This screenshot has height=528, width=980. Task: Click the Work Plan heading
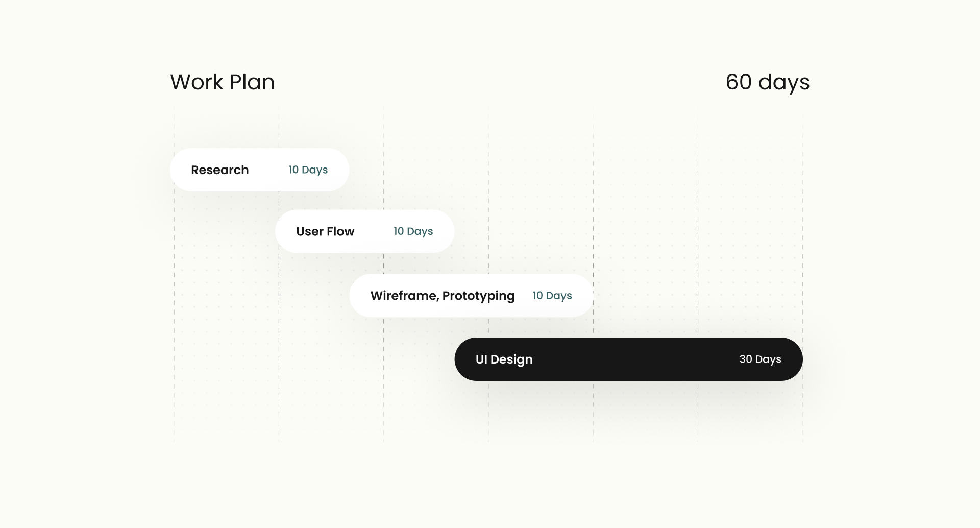[x=223, y=82]
